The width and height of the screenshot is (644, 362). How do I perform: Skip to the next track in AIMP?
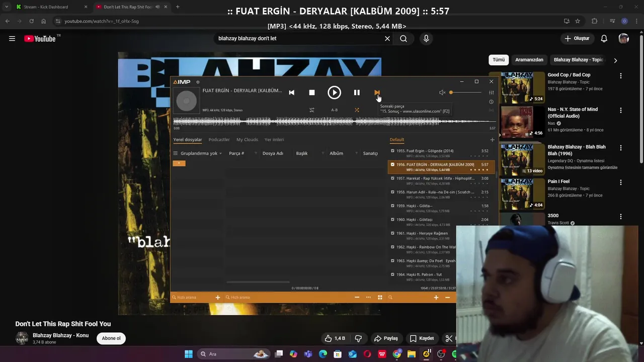[377, 93]
